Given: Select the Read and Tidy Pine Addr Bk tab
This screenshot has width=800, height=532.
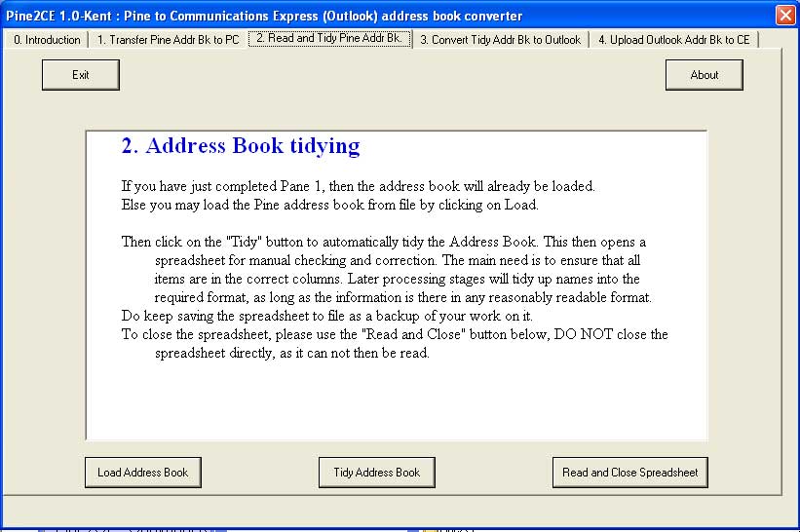Looking at the screenshot, I should 329,38.
